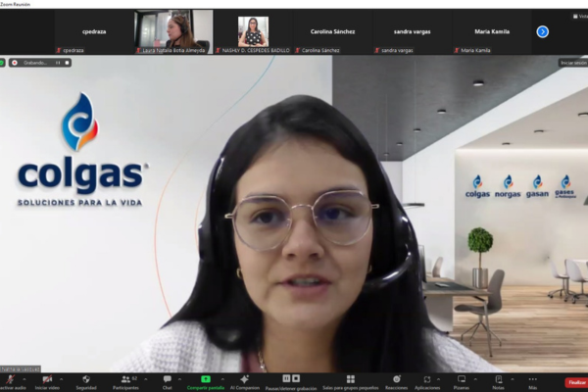Open the Vista view menu
The image size is (588, 392).
(580, 16)
